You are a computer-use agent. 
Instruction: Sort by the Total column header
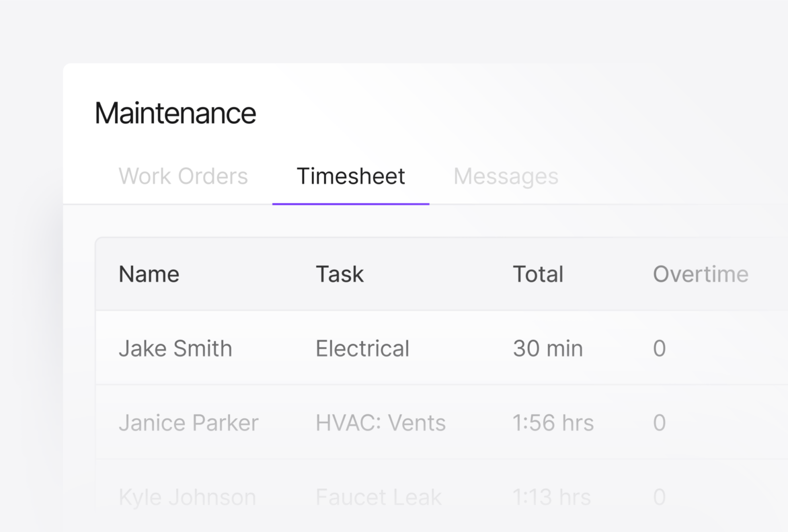coord(538,274)
